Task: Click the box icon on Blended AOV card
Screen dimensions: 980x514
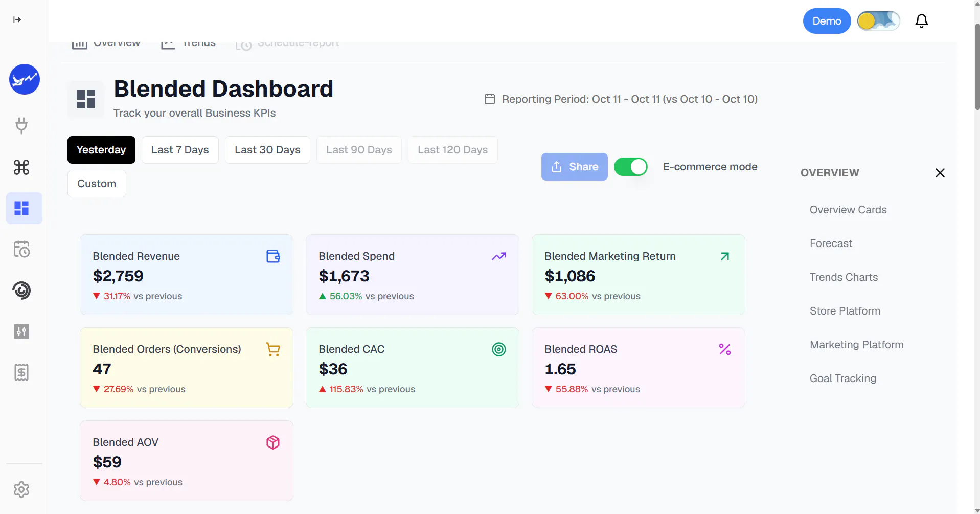Action: pyautogui.click(x=273, y=442)
